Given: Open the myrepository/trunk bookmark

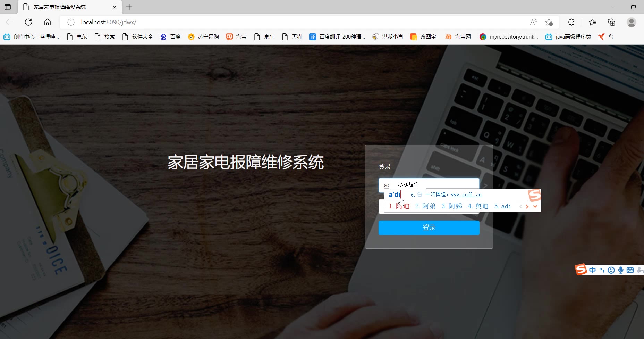Looking at the screenshot, I should click(509, 37).
